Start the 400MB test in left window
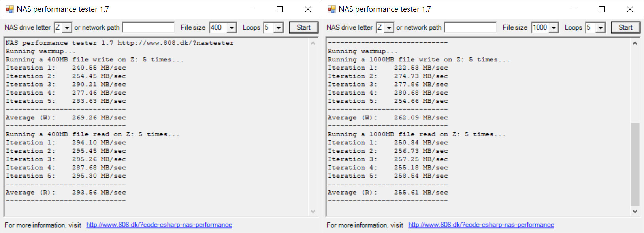644x233 pixels. pyautogui.click(x=303, y=27)
